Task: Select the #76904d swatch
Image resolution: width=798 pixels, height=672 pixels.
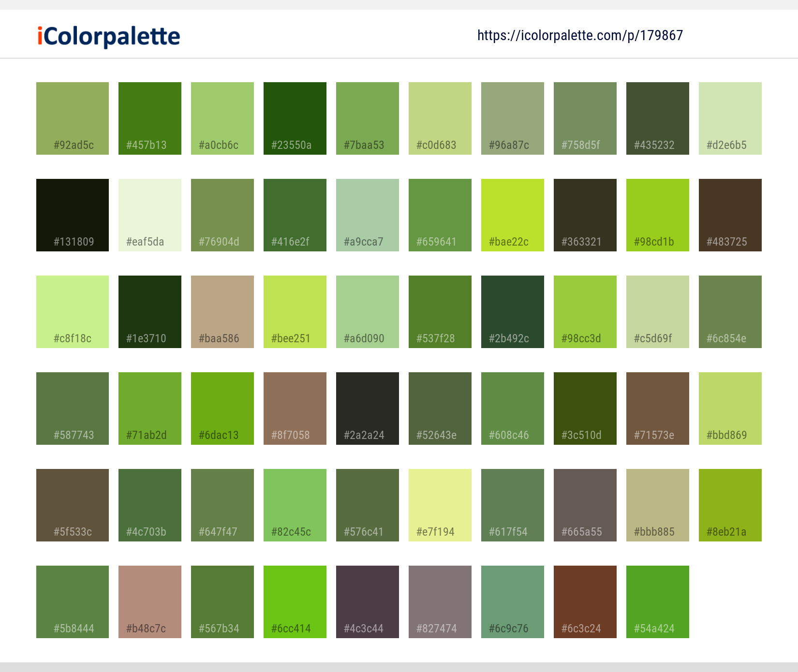Action: click(x=222, y=215)
